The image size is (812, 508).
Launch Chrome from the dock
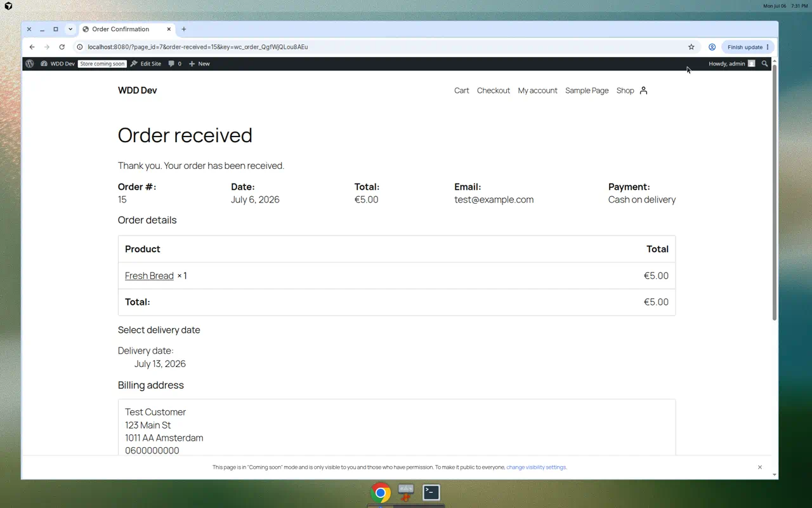click(x=381, y=492)
